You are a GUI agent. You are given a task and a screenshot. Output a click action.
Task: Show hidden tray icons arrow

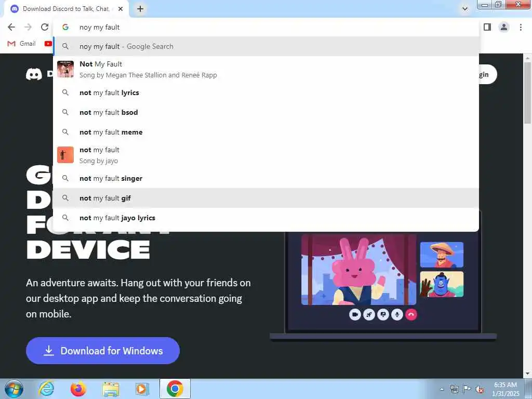442,389
